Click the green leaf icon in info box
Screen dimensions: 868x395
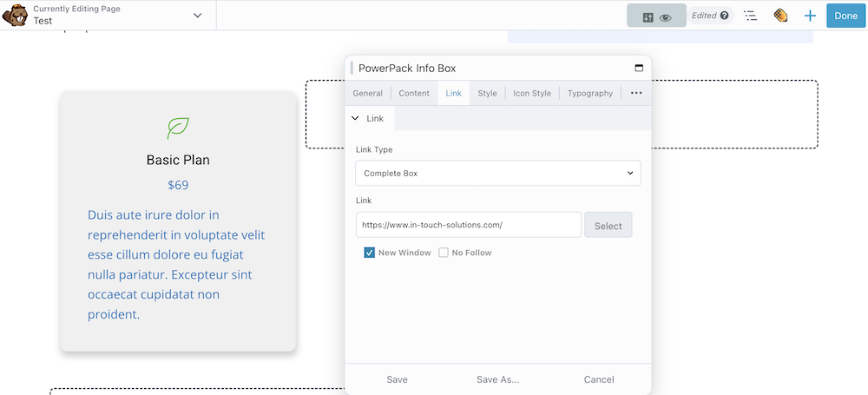click(178, 128)
